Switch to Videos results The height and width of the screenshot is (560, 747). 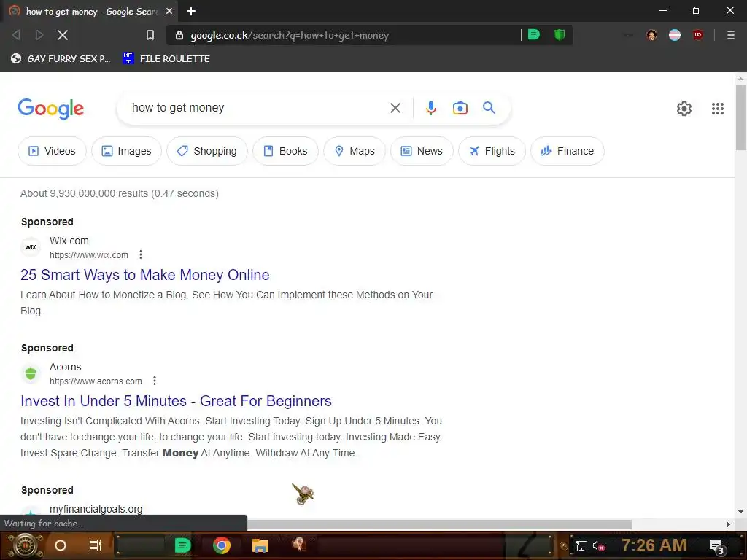coord(52,151)
